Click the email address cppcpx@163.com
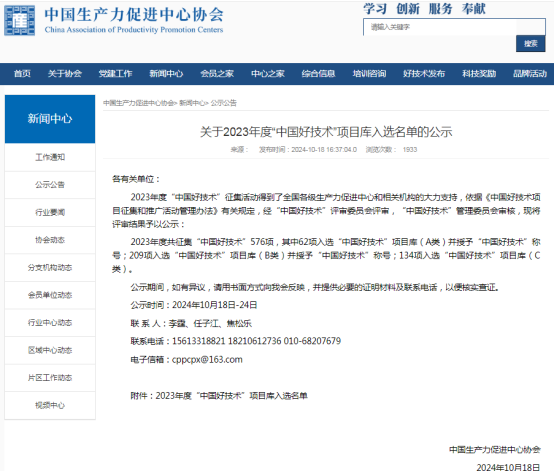554x472 pixels. click(207, 360)
